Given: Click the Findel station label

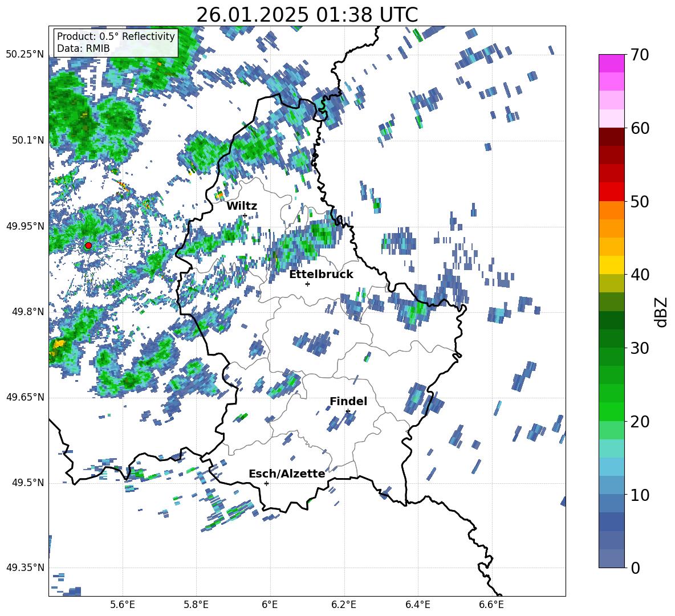Looking at the screenshot, I should click(348, 401).
